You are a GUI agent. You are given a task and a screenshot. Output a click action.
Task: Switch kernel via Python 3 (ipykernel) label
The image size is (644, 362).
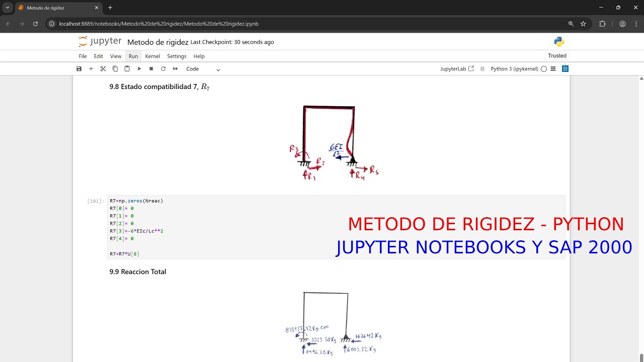(514, 69)
